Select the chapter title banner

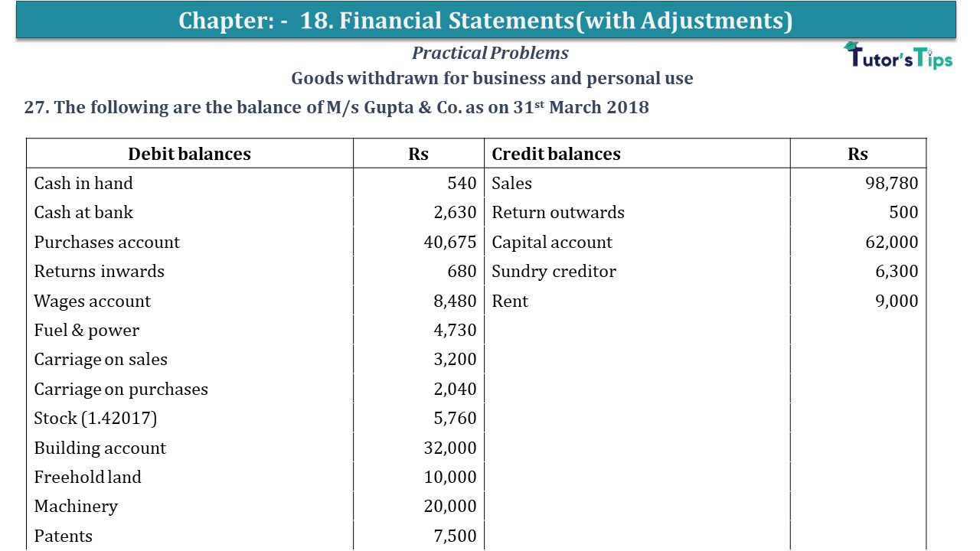486,20
